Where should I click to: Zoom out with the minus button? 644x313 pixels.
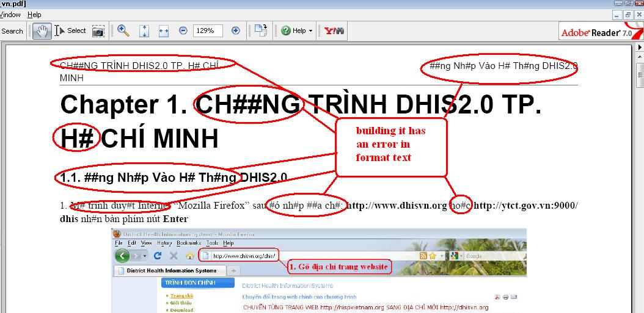[x=183, y=31]
